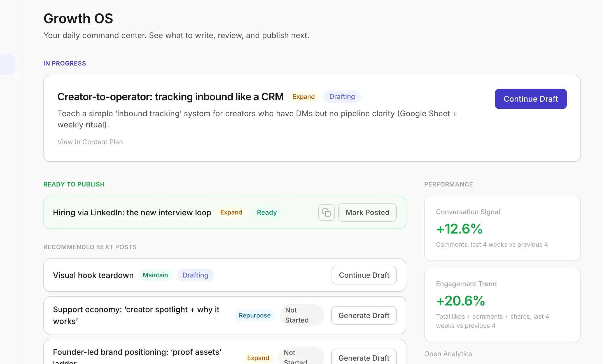
Task: Collapse the IN PROGRESS section
Action: click(x=65, y=63)
